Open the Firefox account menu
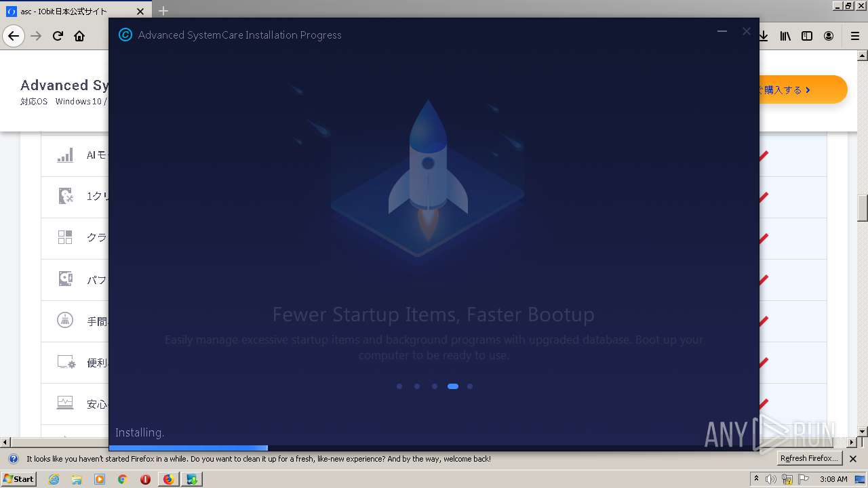The image size is (868, 488). (829, 36)
